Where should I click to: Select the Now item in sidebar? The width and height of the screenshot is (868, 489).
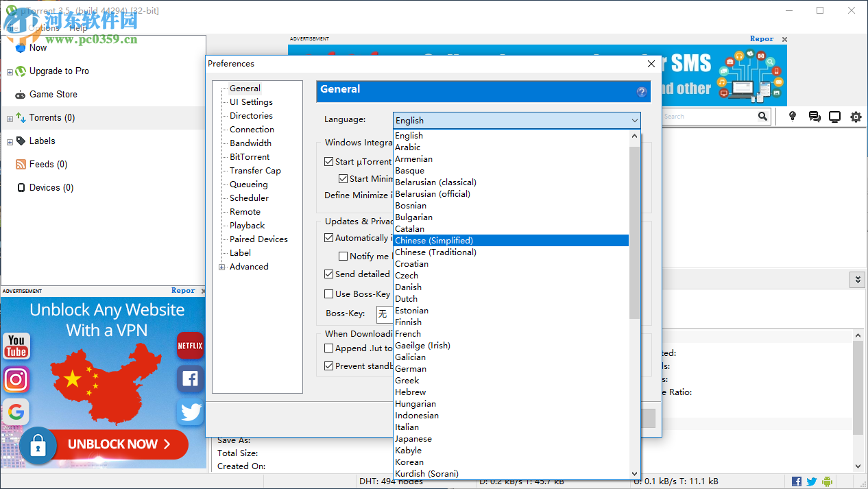coord(38,48)
